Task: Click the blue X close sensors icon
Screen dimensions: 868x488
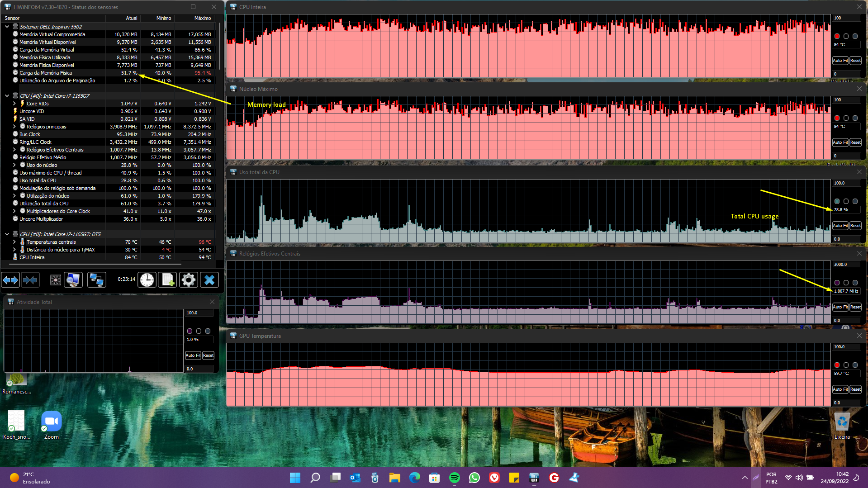Action: click(209, 280)
